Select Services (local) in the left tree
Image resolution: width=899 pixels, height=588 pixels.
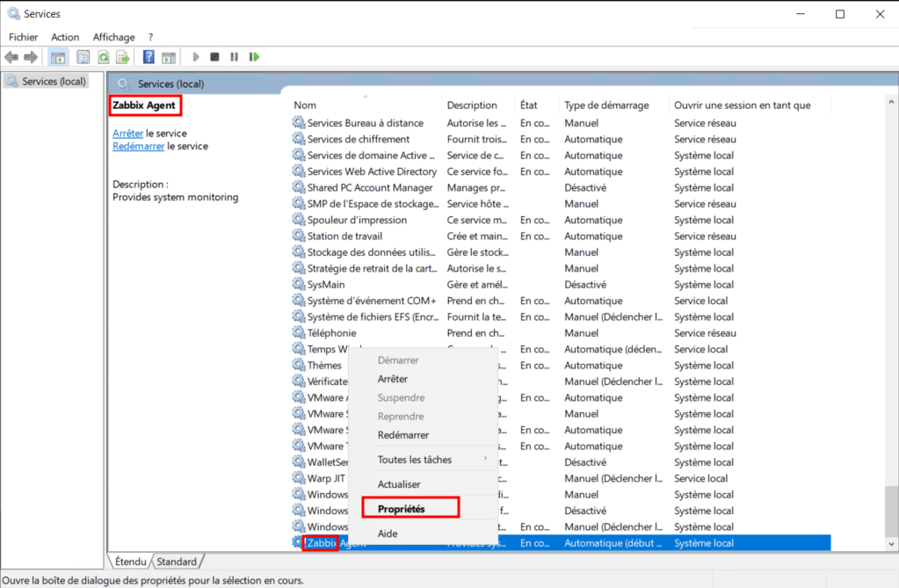(53, 82)
